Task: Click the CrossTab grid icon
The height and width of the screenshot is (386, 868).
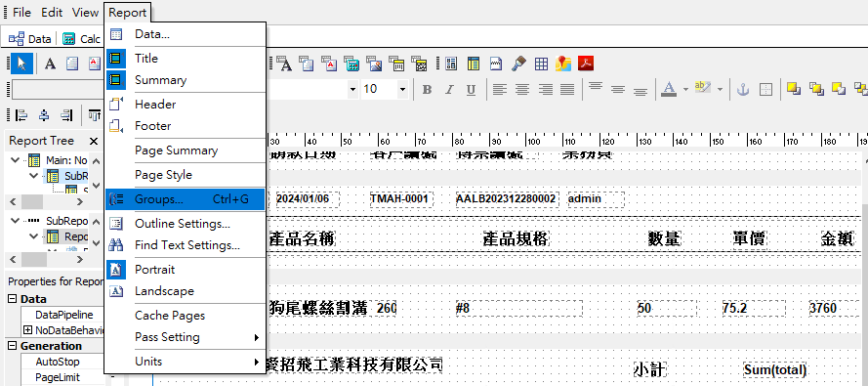Action: tap(541, 64)
